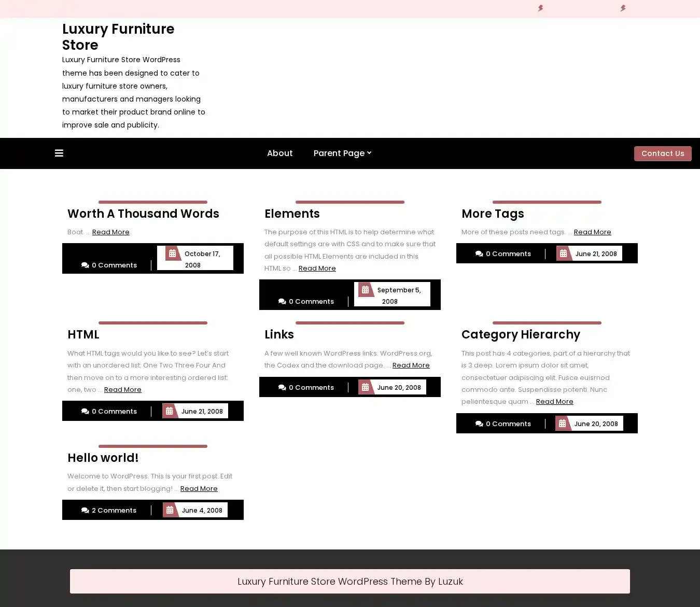Click June 21, 2008 date on More Tags
The image size is (700, 607).
point(596,253)
